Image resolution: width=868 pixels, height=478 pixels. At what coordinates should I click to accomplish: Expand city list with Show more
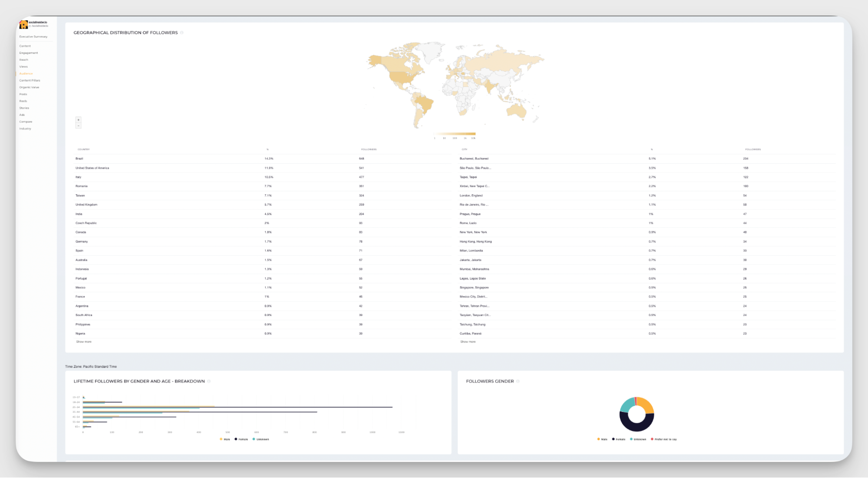tap(468, 342)
